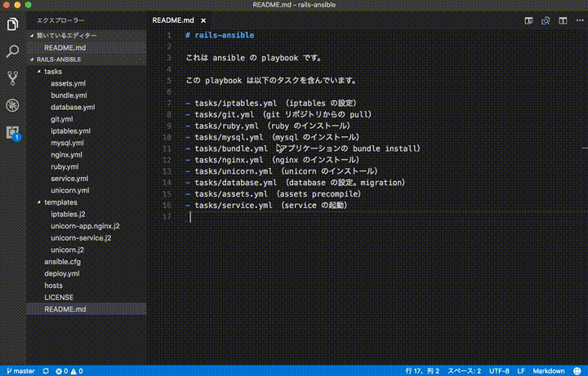The width and height of the screenshot is (588, 376).
Task: Open database.yml file
Action: pos(73,107)
